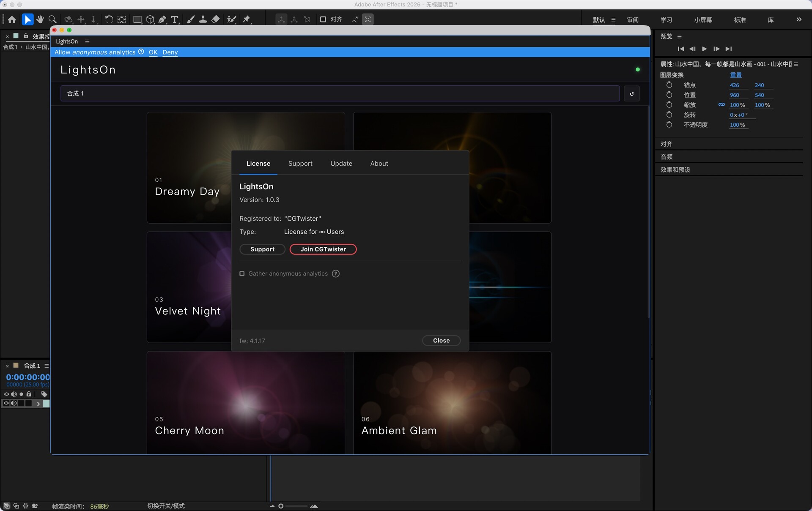
Task: Click the expression braces icon in timeline footer
Action: coord(26,506)
